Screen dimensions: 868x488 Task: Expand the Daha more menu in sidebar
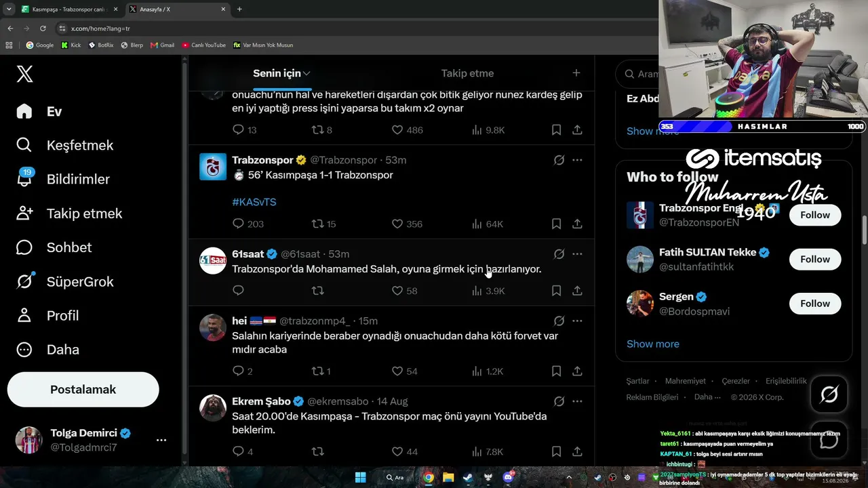pyautogui.click(x=47, y=349)
